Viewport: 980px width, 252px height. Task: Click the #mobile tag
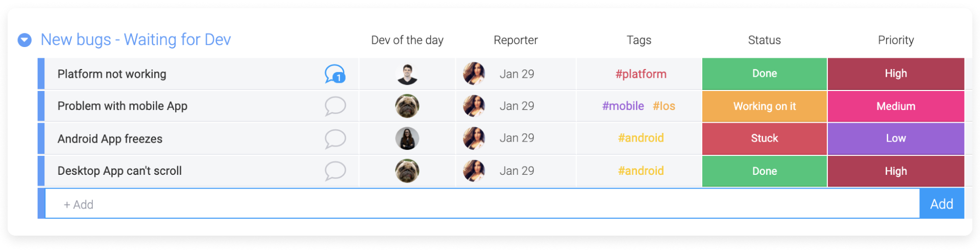(623, 106)
